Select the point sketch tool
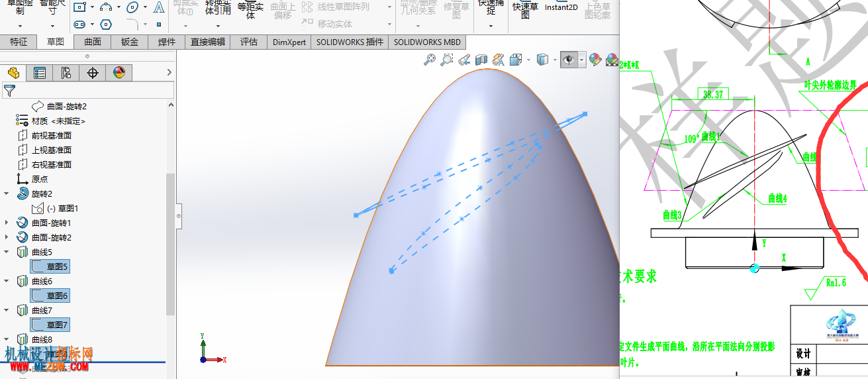The width and height of the screenshot is (868, 379). coord(159,25)
